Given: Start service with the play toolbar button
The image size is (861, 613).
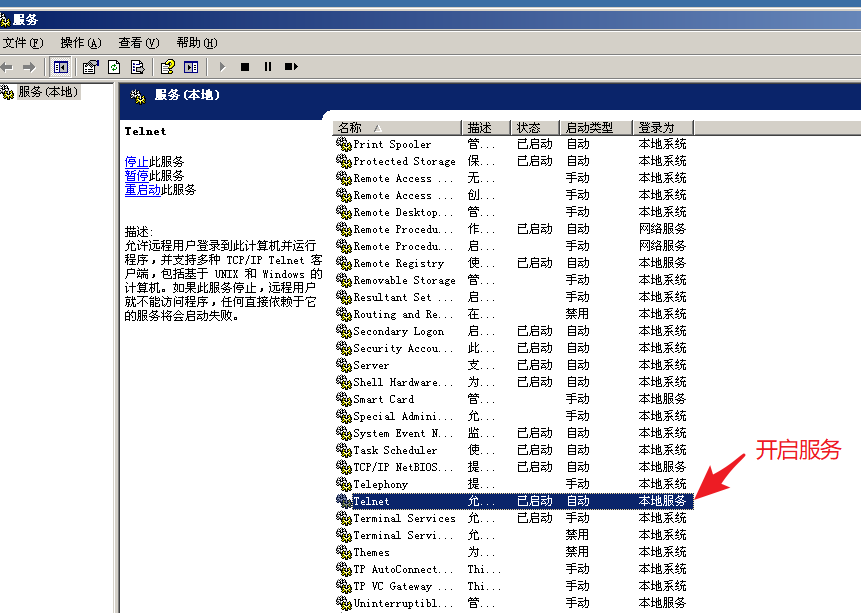Looking at the screenshot, I should pyautogui.click(x=222, y=67).
